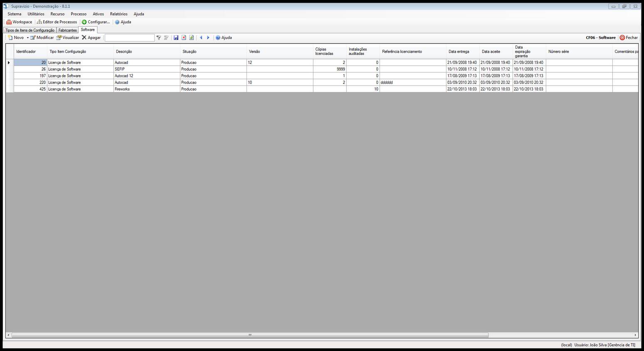Click the dddddd licensing reference cell
This screenshot has height=351, width=644.
[x=413, y=82]
